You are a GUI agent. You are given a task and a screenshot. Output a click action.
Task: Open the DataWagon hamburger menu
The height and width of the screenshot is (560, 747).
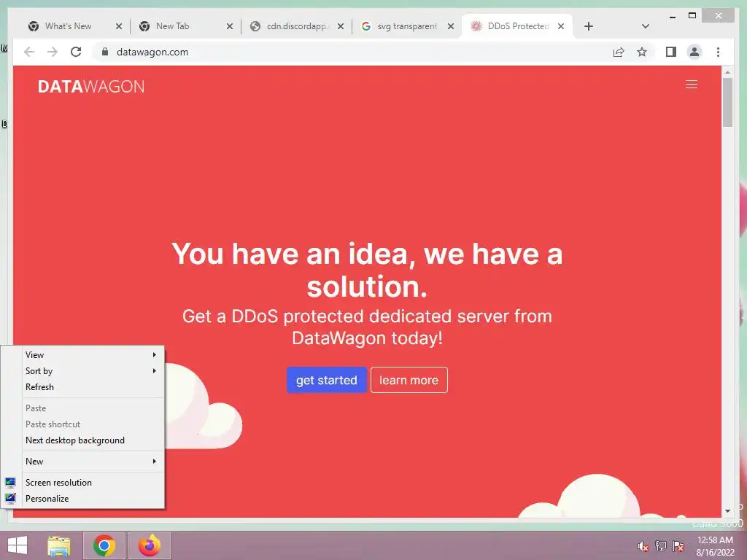pos(692,85)
